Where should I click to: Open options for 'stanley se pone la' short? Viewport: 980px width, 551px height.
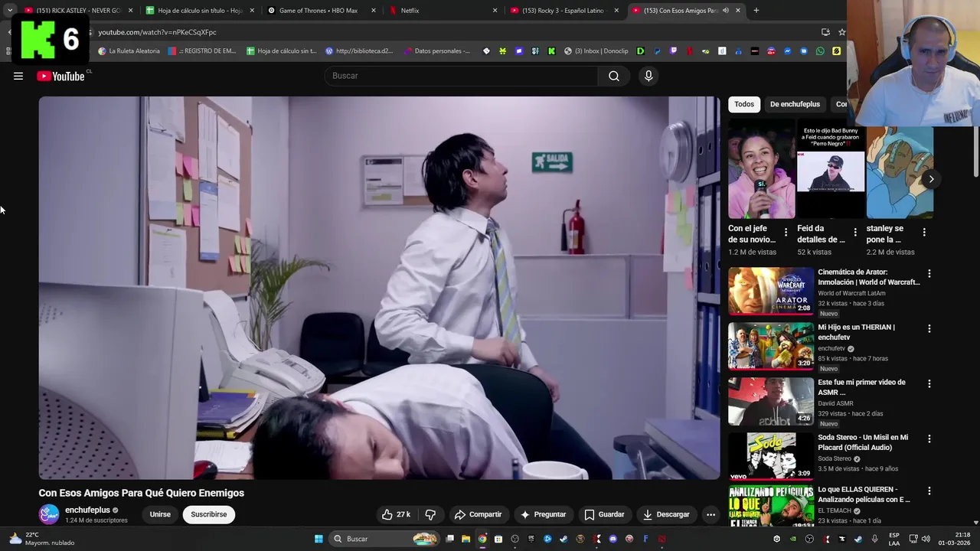click(x=924, y=232)
